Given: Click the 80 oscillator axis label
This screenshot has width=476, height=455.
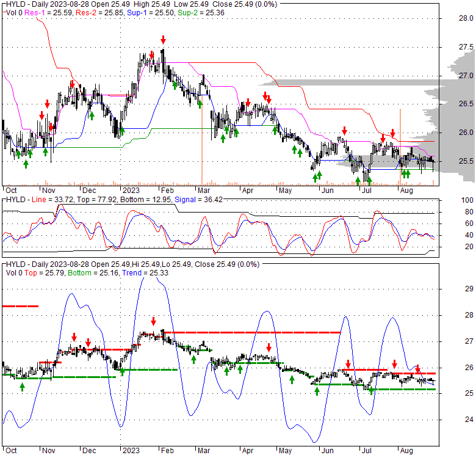Looking at the screenshot, I should (x=469, y=212).
